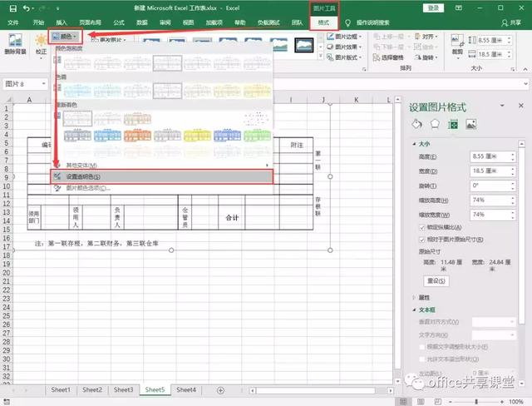Click the zoom out minus icon
The height and width of the screenshot is (406, 532).
point(451,402)
